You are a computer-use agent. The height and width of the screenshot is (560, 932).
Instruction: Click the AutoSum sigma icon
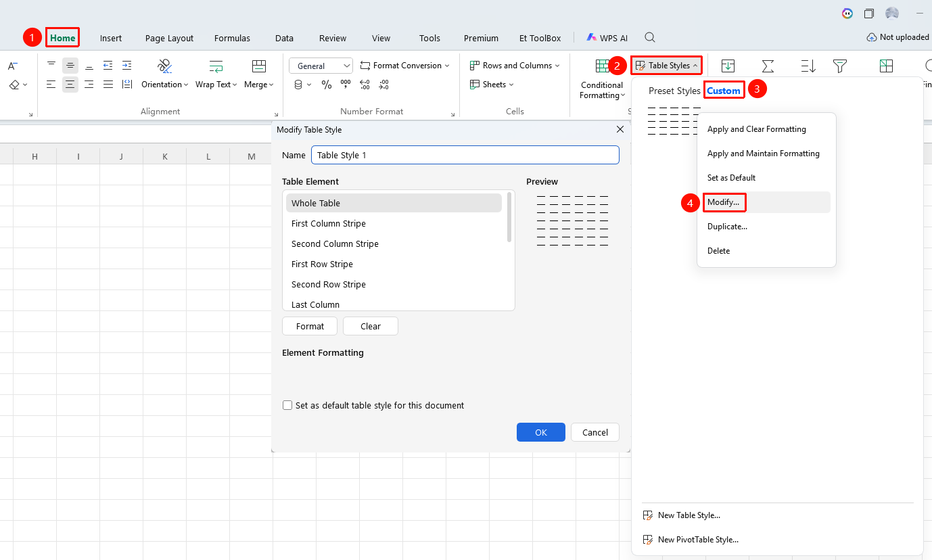(768, 66)
